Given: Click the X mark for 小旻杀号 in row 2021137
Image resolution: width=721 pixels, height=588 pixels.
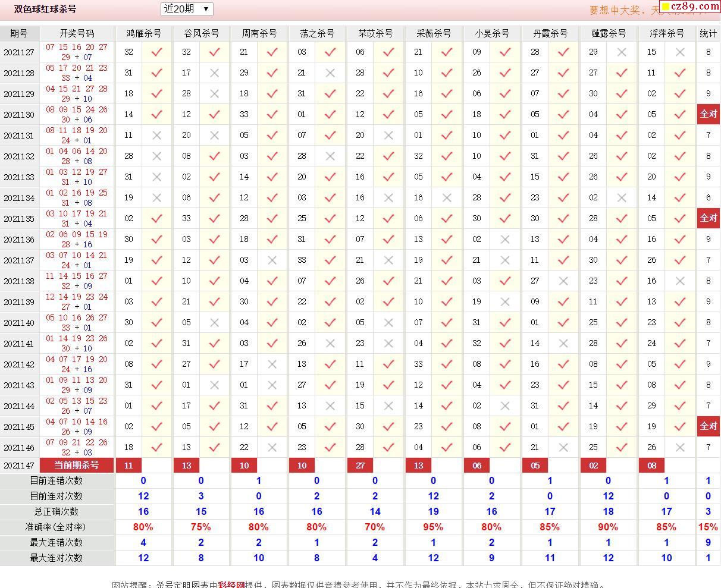Looking at the screenshot, I should 505,260.
